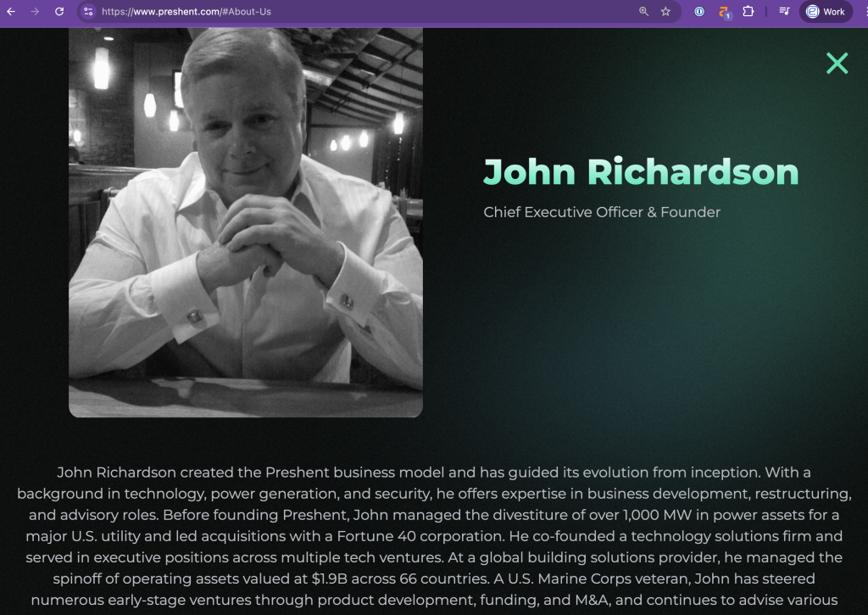
Task: Click the John Richardson name heading
Action: tap(641, 171)
